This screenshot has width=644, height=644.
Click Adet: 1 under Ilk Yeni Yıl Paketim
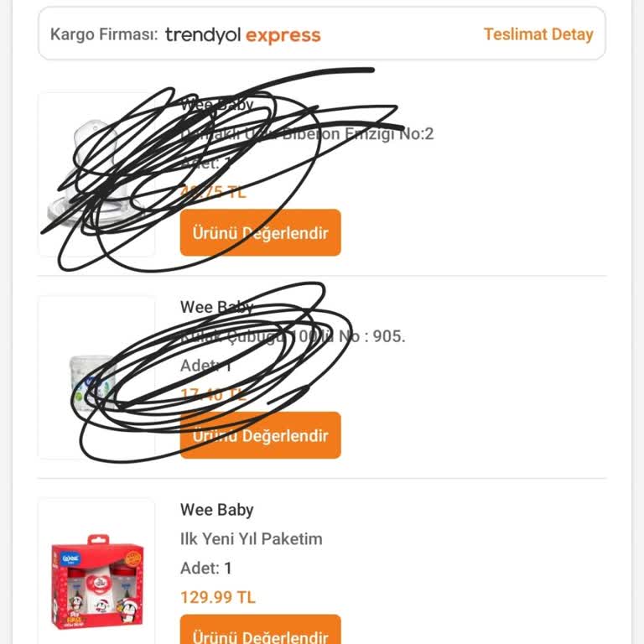tap(206, 569)
